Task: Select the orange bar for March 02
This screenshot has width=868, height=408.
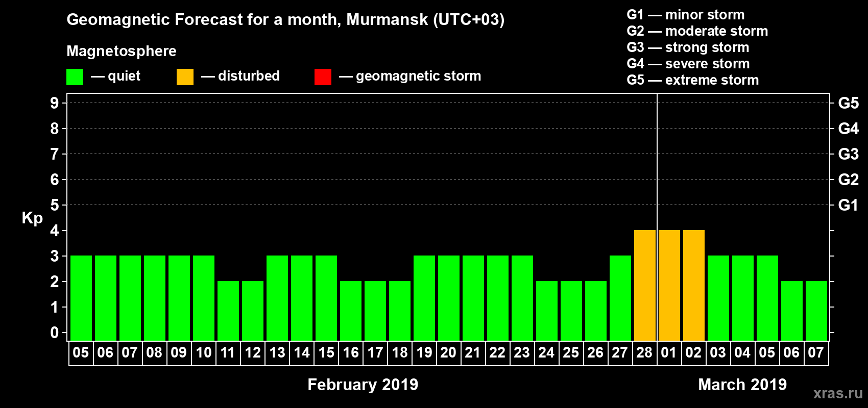Action: [694, 286]
